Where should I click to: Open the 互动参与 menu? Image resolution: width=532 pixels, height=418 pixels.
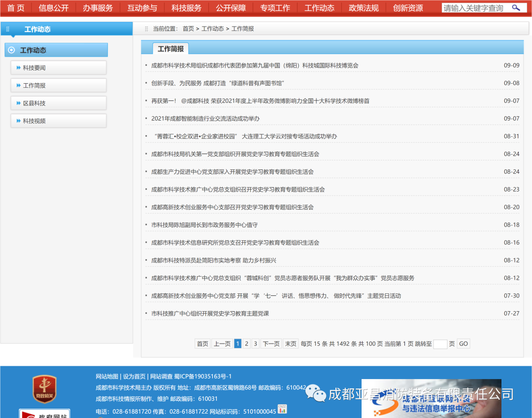click(x=142, y=8)
